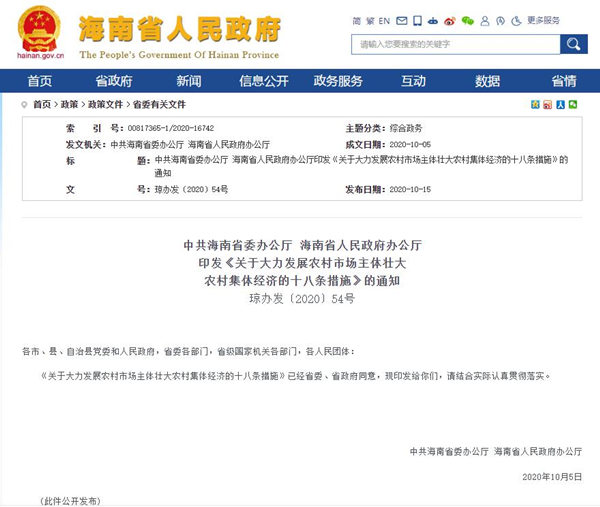This screenshot has height=507, width=600.
Task: Go to 省政府 navigation item
Action: [114, 81]
